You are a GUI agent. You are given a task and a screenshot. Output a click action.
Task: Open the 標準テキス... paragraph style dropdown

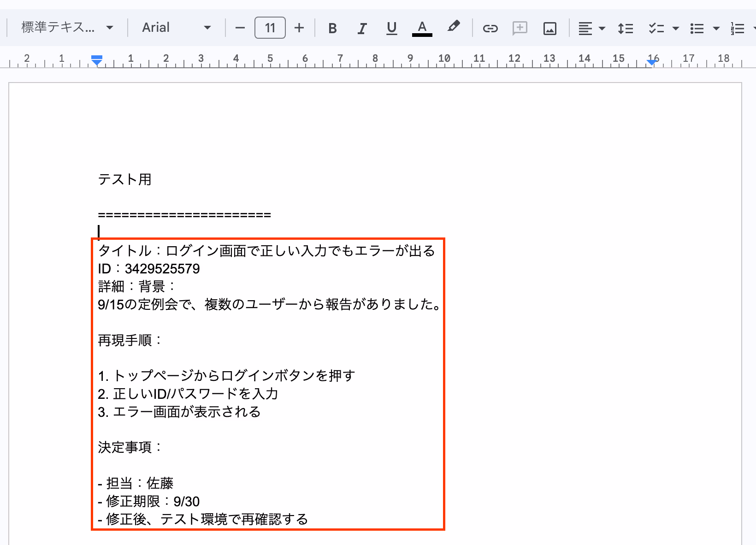[67, 28]
